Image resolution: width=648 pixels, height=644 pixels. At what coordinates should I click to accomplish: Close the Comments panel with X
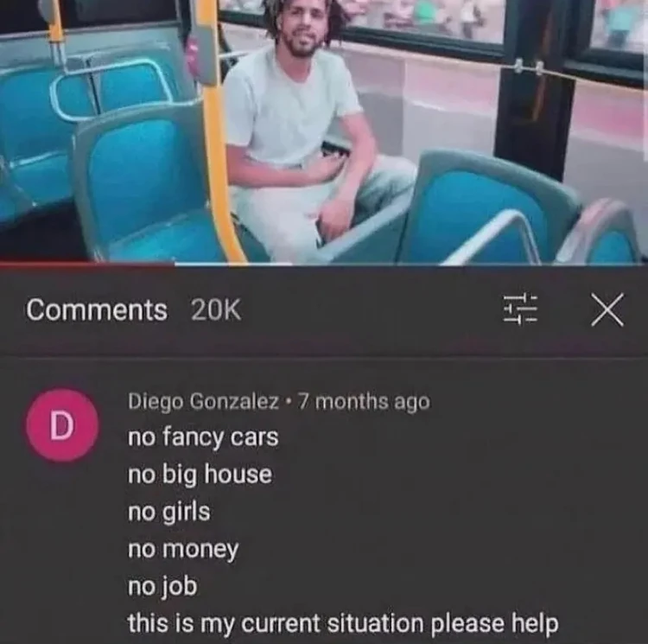tap(607, 309)
